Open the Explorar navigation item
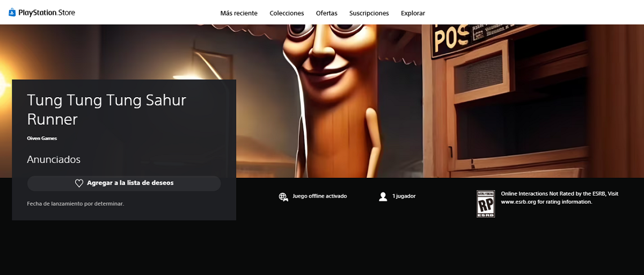Image resolution: width=644 pixels, height=275 pixels. pos(413,13)
